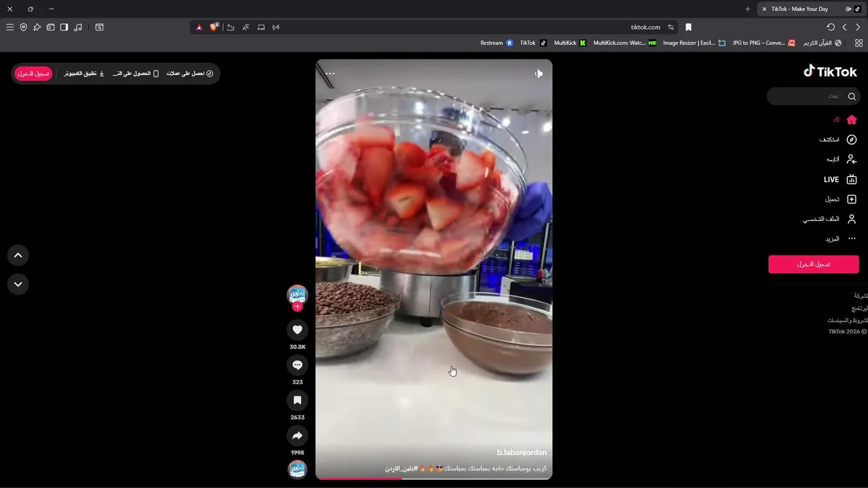Image resolution: width=868 pixels, height=488 pixels.
Task: Reload the page
Action: pyautogui.click(x=831, y=27)
